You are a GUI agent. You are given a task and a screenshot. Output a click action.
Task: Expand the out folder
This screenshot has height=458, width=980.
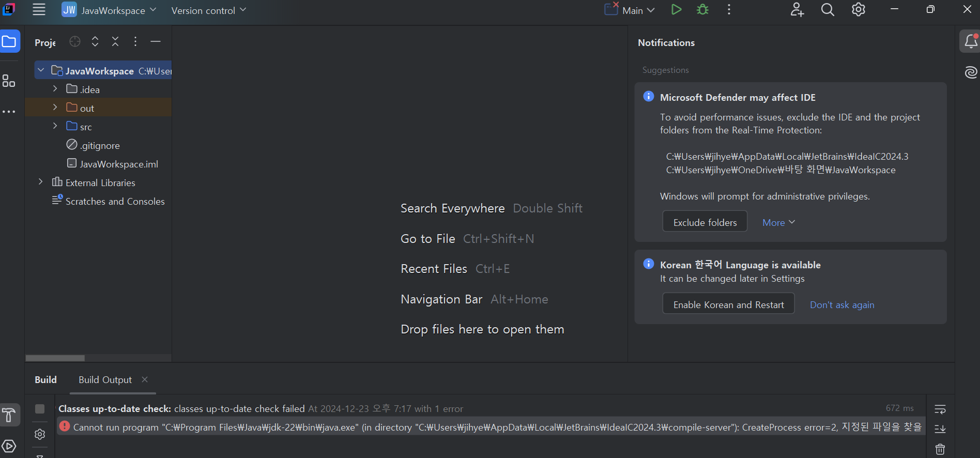55,108
